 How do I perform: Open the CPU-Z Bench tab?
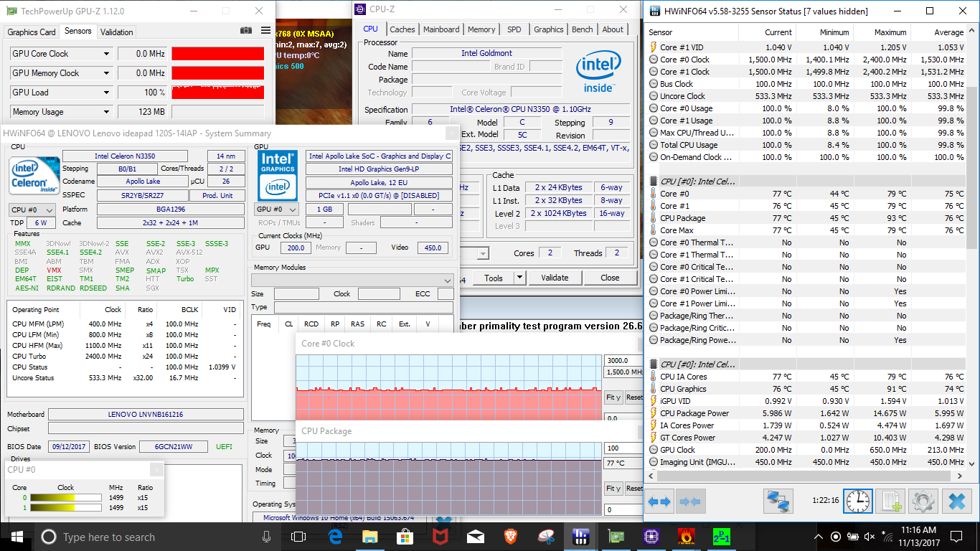[583, 29]
